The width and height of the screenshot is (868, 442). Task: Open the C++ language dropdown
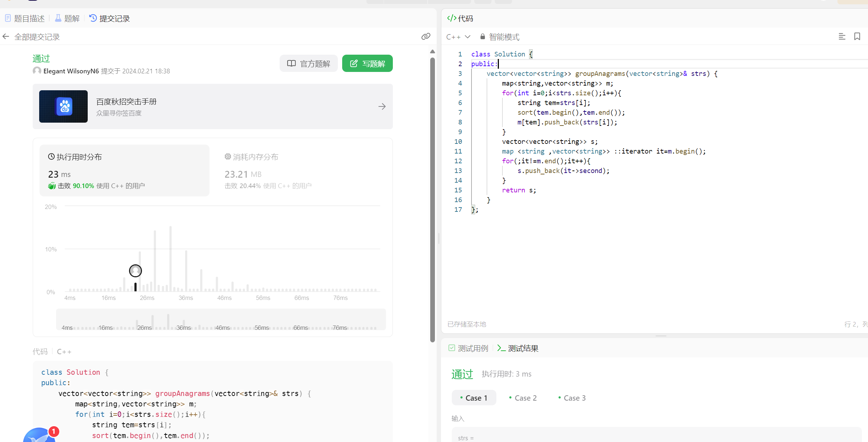coord(458,37)
